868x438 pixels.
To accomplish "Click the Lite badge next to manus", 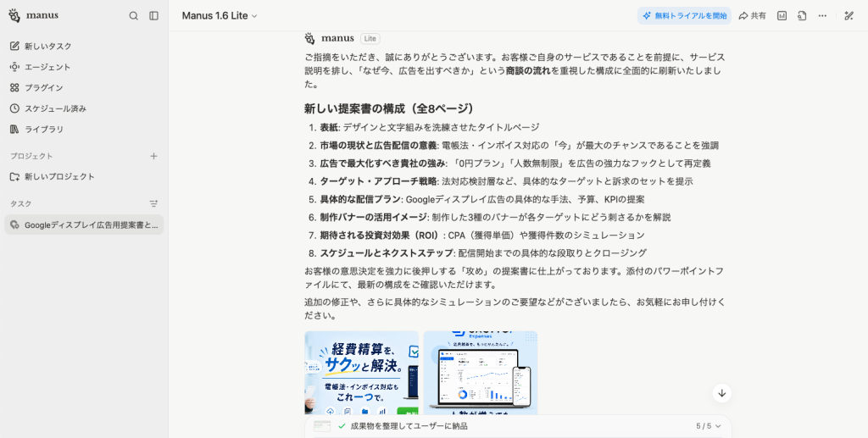I will (x=370, y=39).
